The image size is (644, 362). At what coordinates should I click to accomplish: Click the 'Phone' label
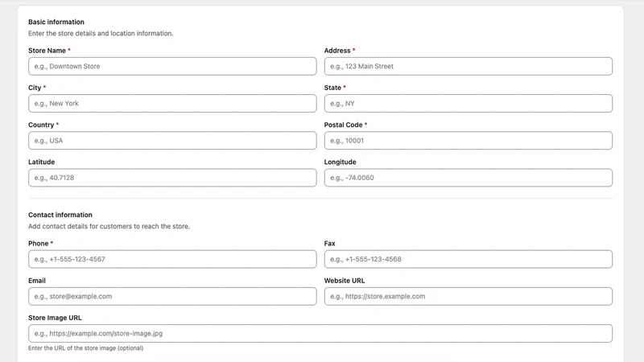(x=38, y=244)
